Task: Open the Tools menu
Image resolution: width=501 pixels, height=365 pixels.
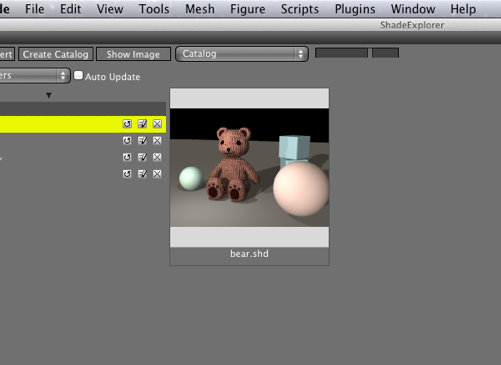Action: tap(154, 9)
